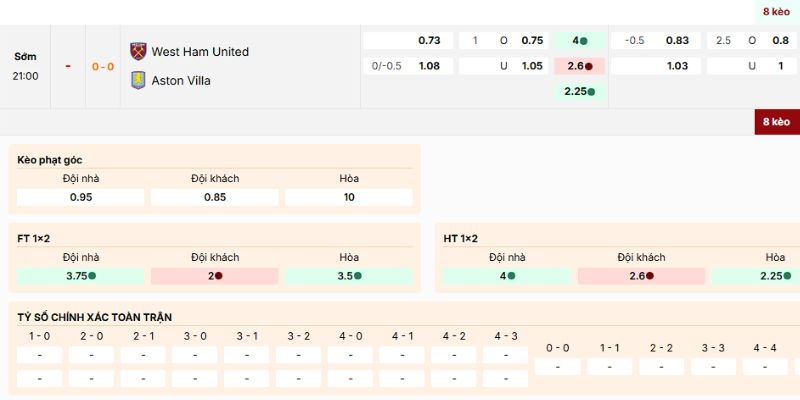800x400 pixels.
Task: Click the red dot beside FT 1×2 away odds
Action: click(219, 276)
